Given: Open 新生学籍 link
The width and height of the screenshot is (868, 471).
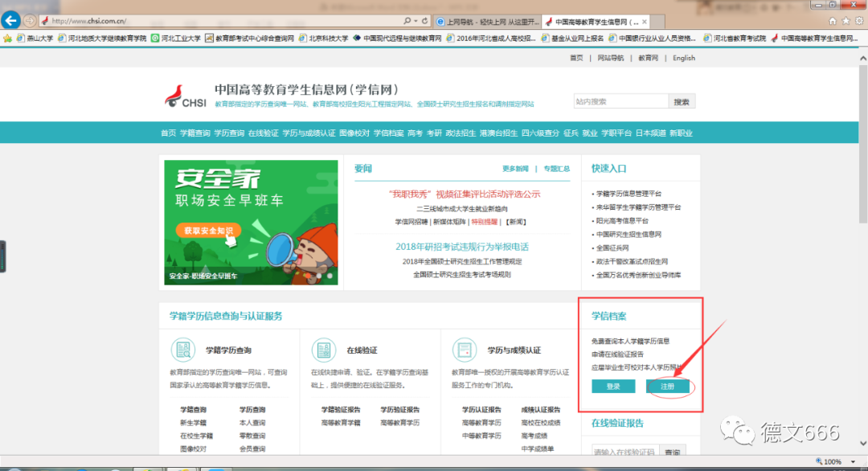Looking at the screenshot, I should pos(193,423).
